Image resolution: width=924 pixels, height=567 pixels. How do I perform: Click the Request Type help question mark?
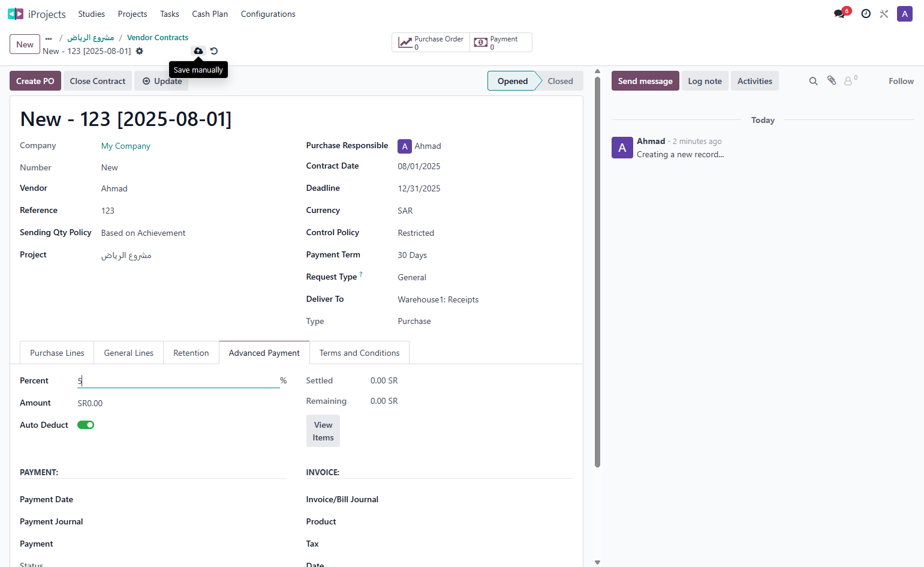click(x=361, y=274)
